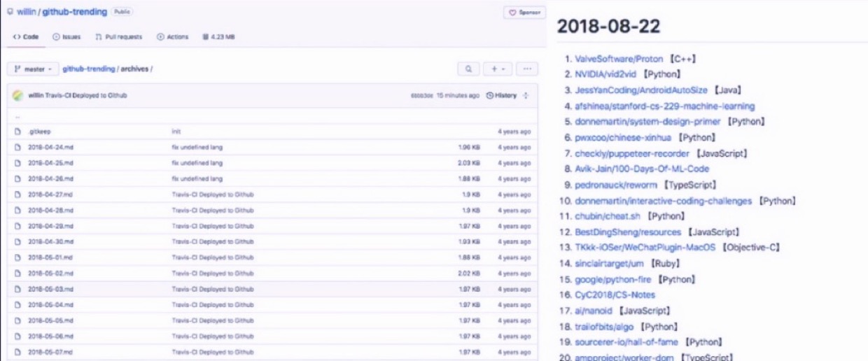Image resolution: width=868 pixels, height=361 pixels.
Task: Open the master branch dropdown
Action: [x=32, y=69]
